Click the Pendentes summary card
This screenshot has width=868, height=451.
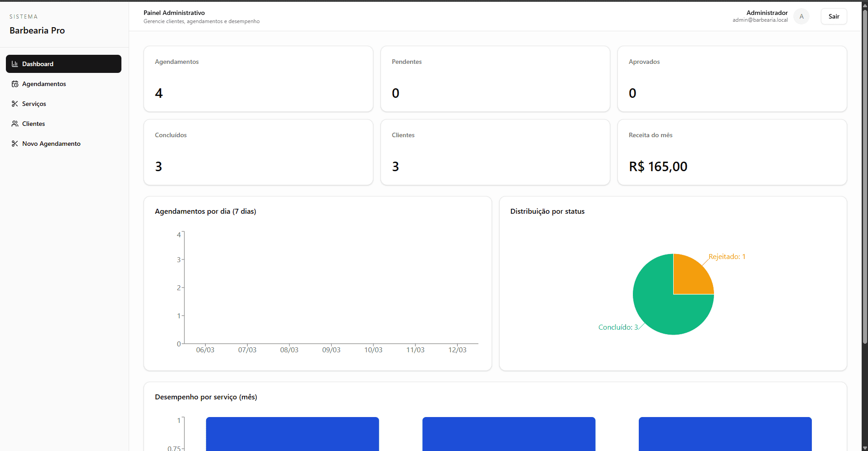tap(495, 79)
